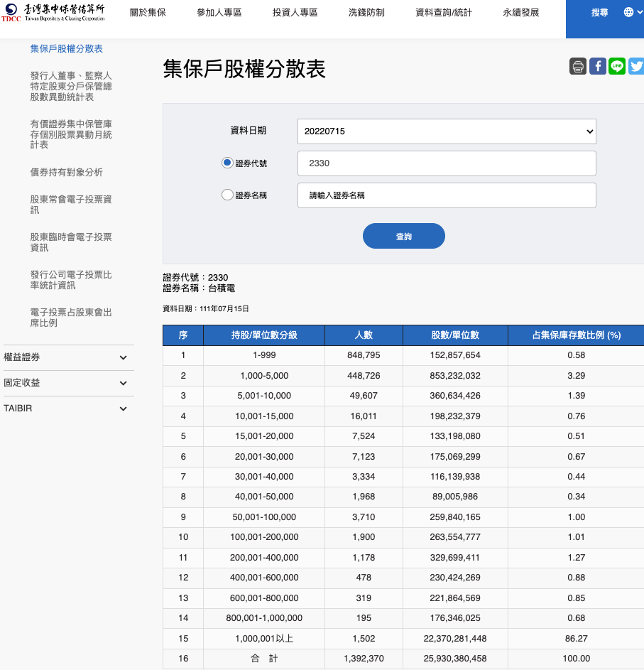644x670 pixels.
Task: Click the 搜尋 search link
Action: pos(600,11)
